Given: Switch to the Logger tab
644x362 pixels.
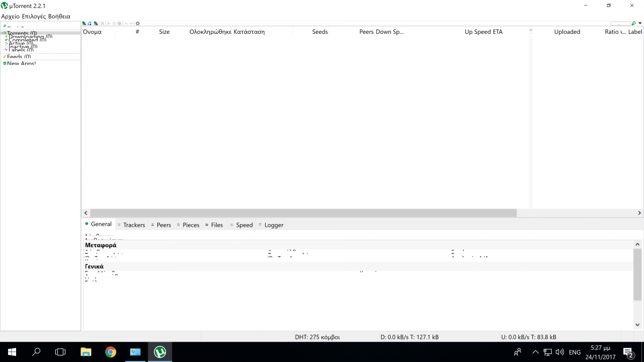Looking at the screenshot, I should coord(270,225).
